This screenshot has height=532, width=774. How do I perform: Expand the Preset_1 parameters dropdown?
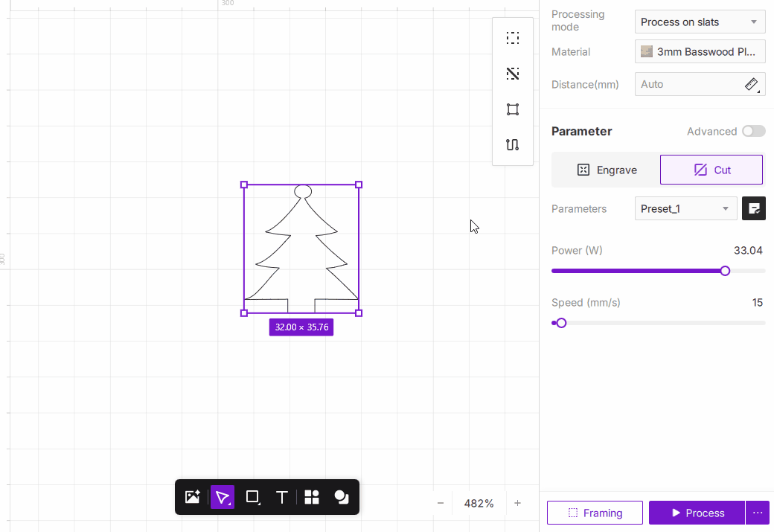pyautogui.click(x=685, y=208)
